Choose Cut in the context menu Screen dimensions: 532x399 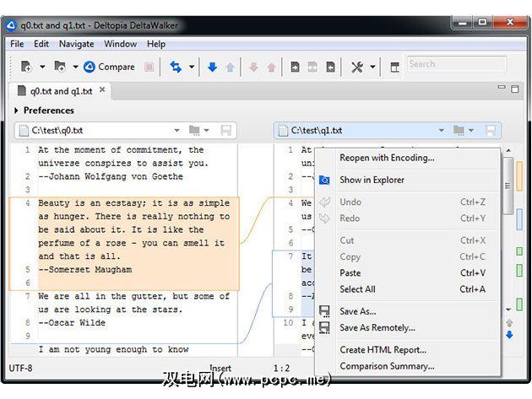[408, 240]
